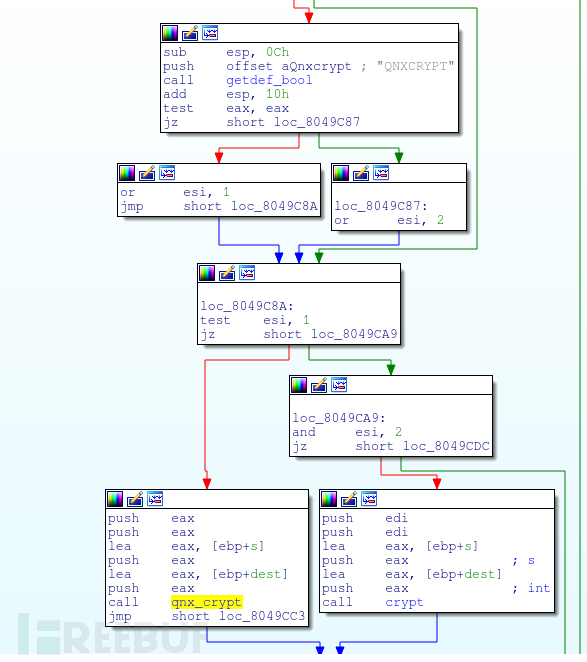
Task: Click aQnxcrypt offset operand
Action: [316, 66]
